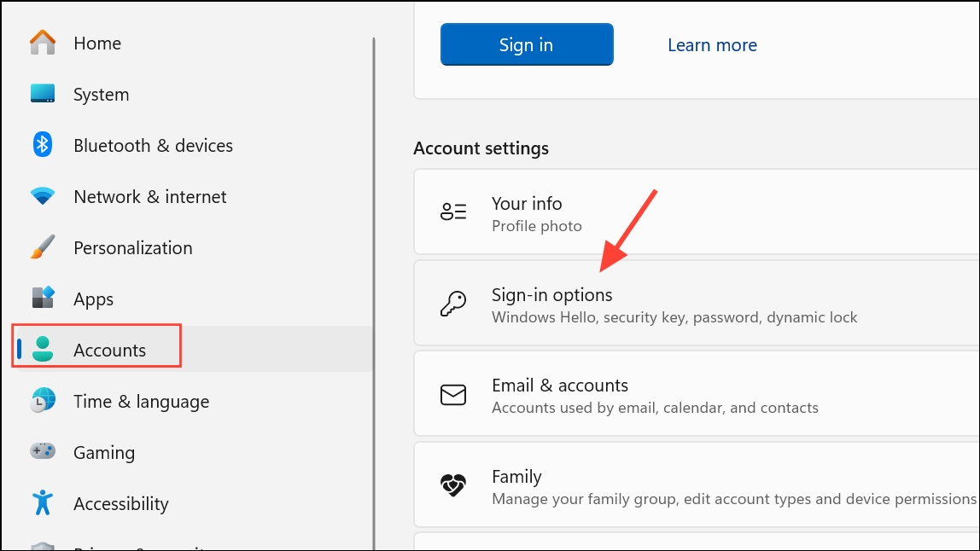Open Sign-in options
This screenshot has width=980, height=551.
tap(697, 303)
